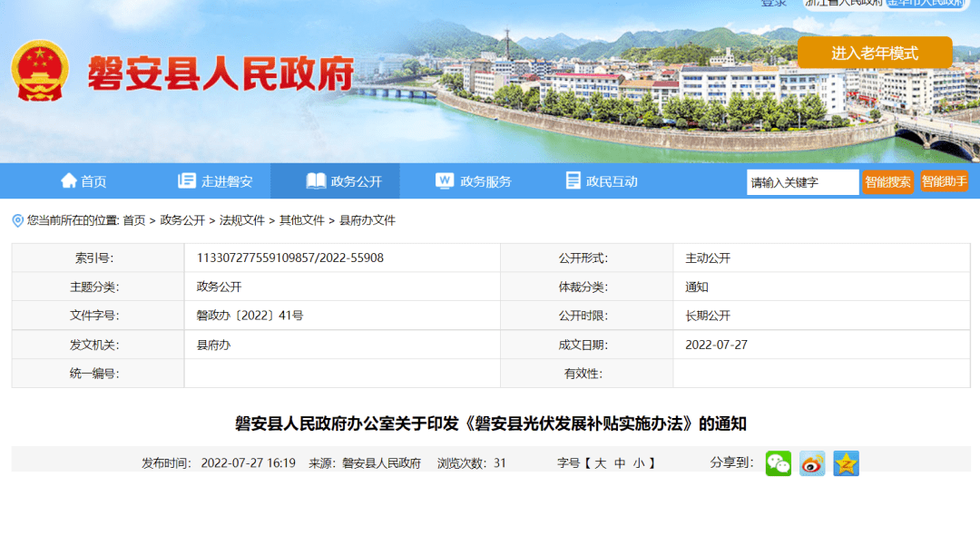
Task: Enable elderly mode with 进入老年模式
Action: click(x=875, y=53)
